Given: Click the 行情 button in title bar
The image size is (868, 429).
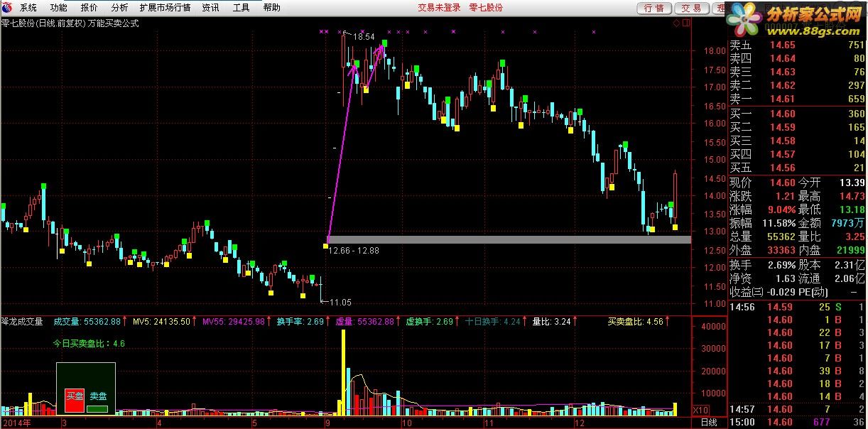Looking at the screenshot, I should point(654,8).
